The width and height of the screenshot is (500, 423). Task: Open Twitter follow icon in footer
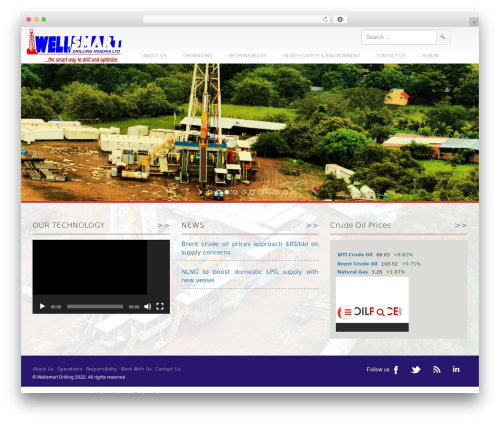pyautogui.click(x=416, y=370)
